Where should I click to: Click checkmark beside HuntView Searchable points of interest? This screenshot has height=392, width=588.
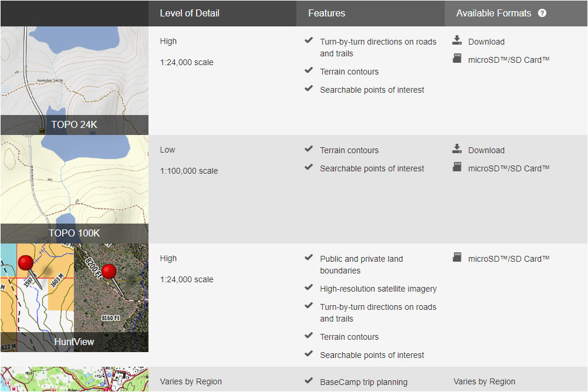coord(309,353)
